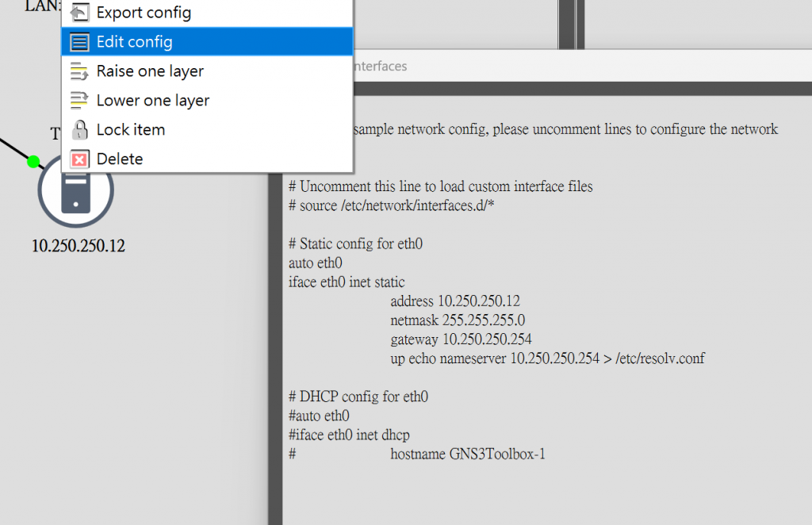Click the Lower one layer icon

[x=79, y=101]
